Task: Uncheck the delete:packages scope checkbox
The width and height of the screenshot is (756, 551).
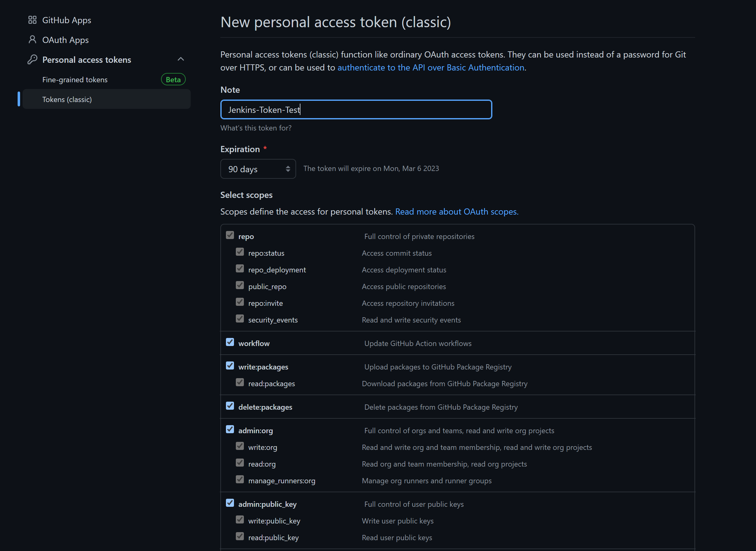Action: pos(230,406)
